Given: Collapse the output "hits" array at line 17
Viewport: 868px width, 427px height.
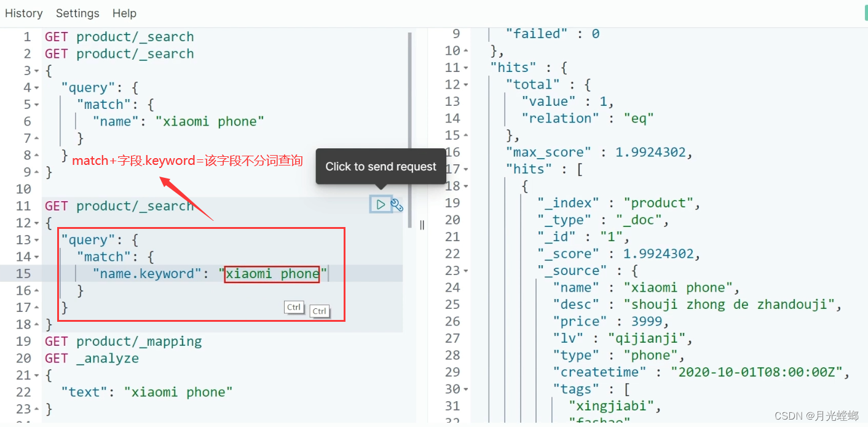Looking at the screenshot, I should pyautogui.click(x=465, y=169).
